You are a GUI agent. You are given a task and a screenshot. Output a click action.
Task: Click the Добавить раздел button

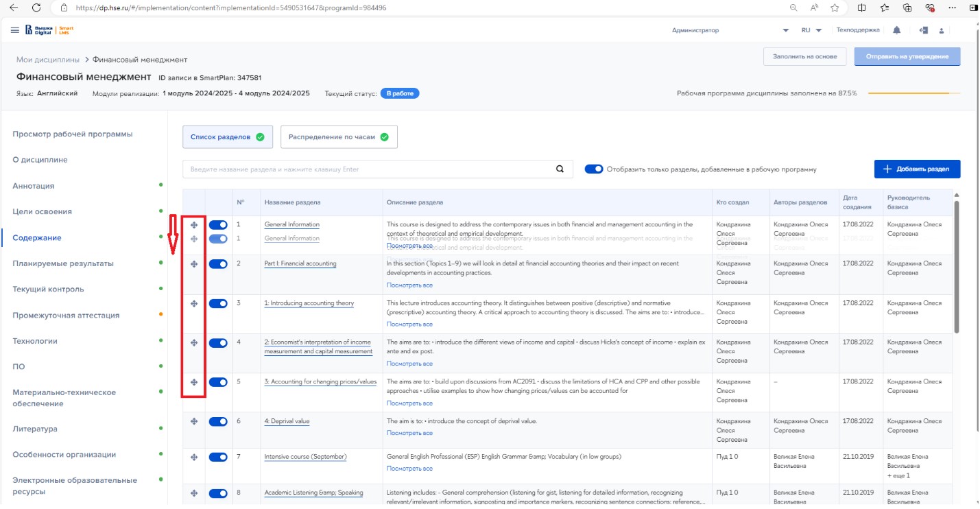(x=917, y=169)
